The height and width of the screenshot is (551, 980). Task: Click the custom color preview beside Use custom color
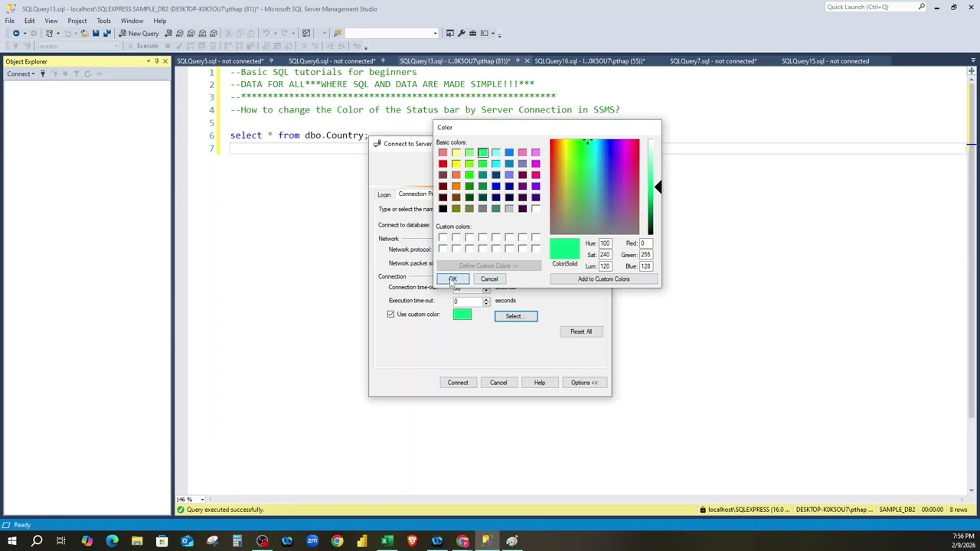point(462,315)
